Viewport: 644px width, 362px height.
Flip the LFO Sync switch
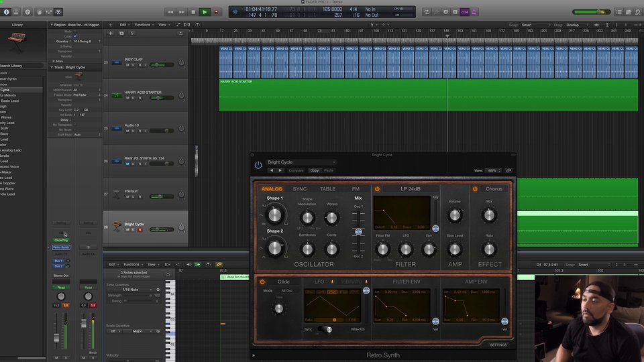[x=325, y=329]
